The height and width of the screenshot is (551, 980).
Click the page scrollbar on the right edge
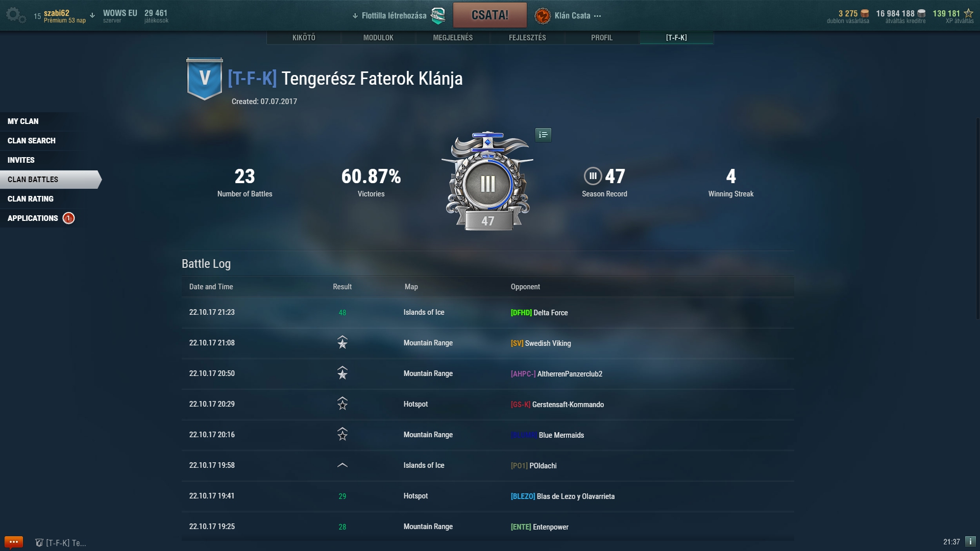pos(977,219)
